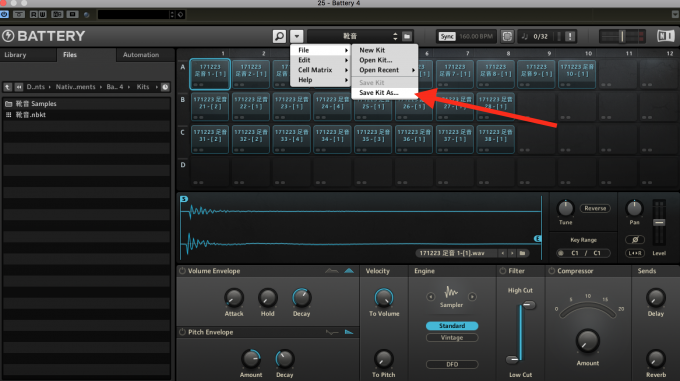Click the panic exclamation mark icon
This screenshot has width=680, height=381.
(x=570, y=36)
